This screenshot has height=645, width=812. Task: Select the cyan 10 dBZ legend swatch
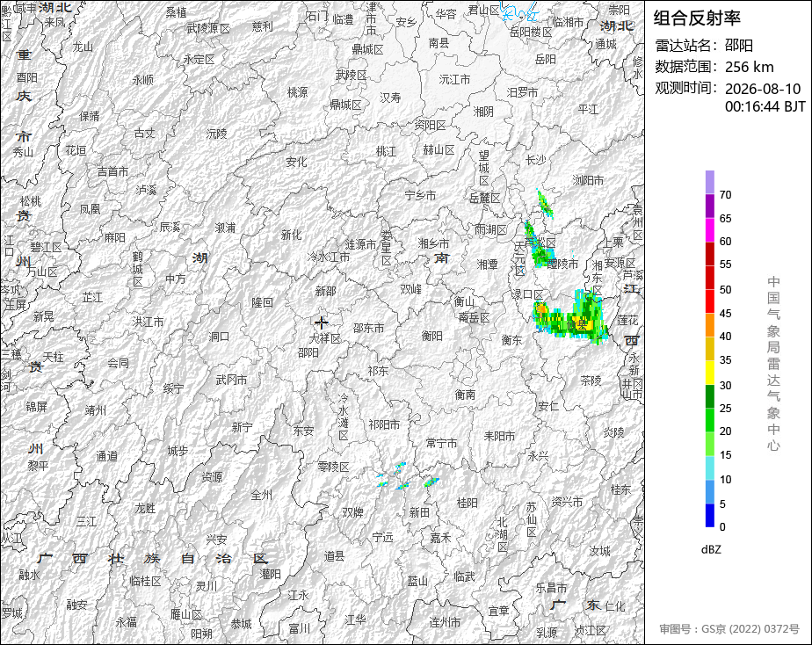point(709,468)
